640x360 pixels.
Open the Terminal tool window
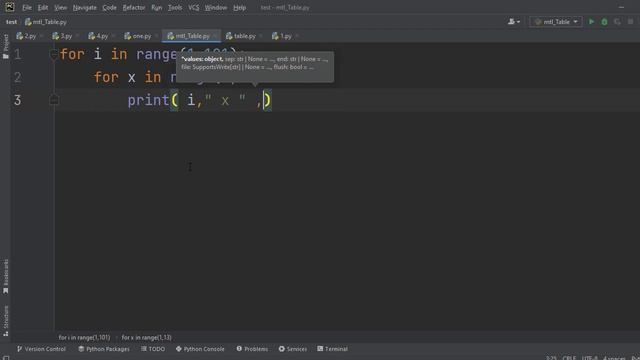[x=332, y=349]
